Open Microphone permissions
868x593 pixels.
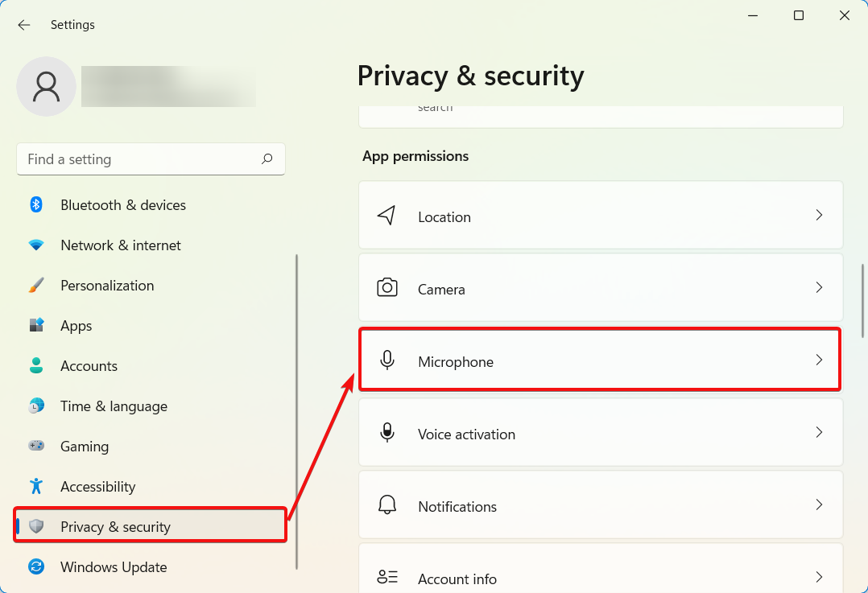pyautogui.click(x=601, y=360)
